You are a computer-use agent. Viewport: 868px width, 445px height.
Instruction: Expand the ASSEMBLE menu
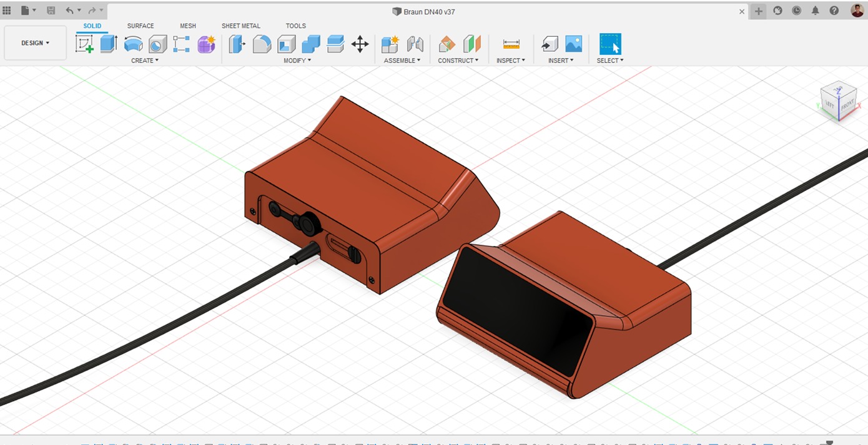coord(402,61)
